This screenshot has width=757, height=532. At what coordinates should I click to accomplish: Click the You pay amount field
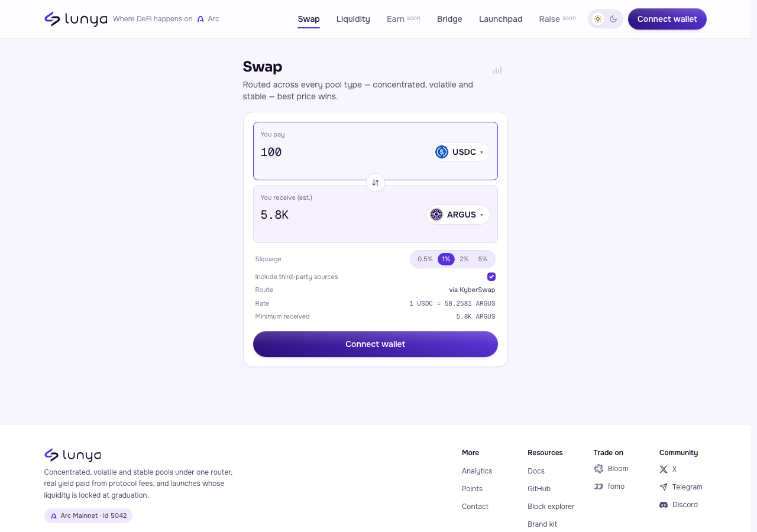(343, 152)
